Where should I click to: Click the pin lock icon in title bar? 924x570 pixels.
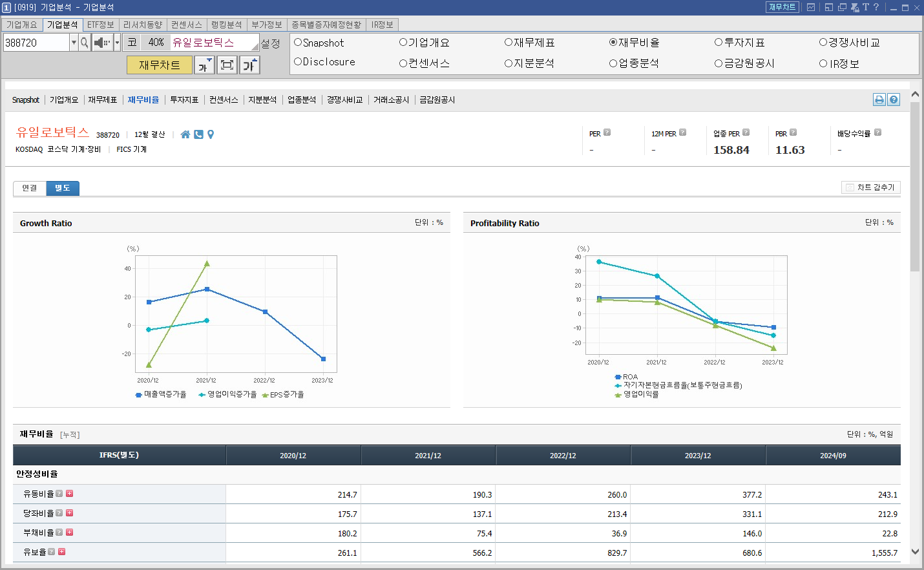tap(855, 7)
